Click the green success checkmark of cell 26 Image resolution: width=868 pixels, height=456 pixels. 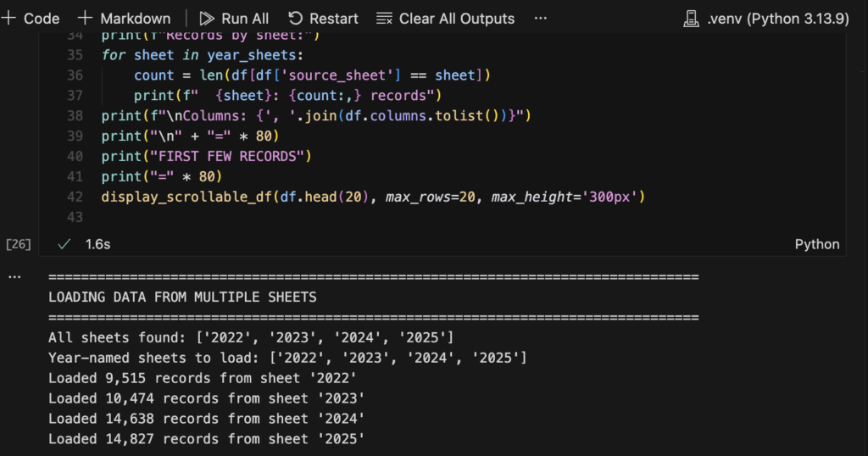click(x=64, y=244)
